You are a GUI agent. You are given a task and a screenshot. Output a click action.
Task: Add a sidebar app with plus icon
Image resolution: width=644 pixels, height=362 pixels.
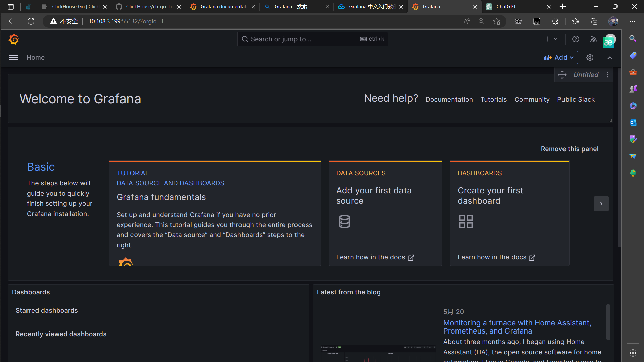point(633,191)
